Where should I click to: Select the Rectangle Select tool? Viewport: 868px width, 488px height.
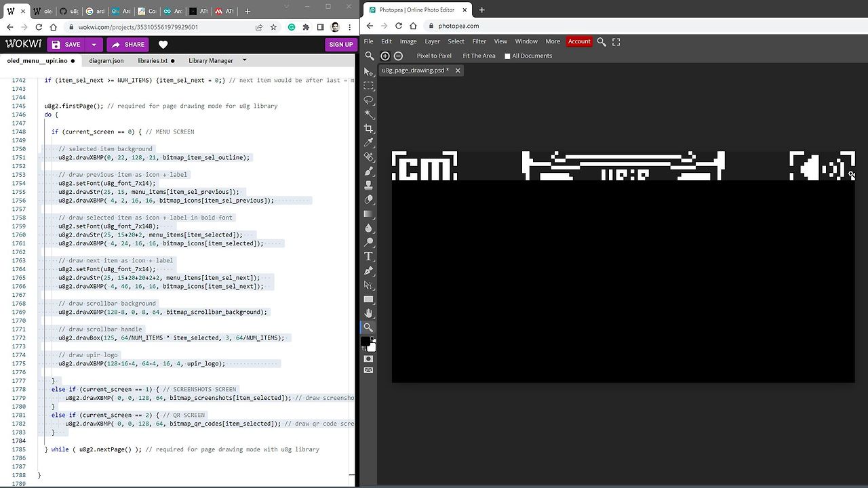tap(369, 85)
